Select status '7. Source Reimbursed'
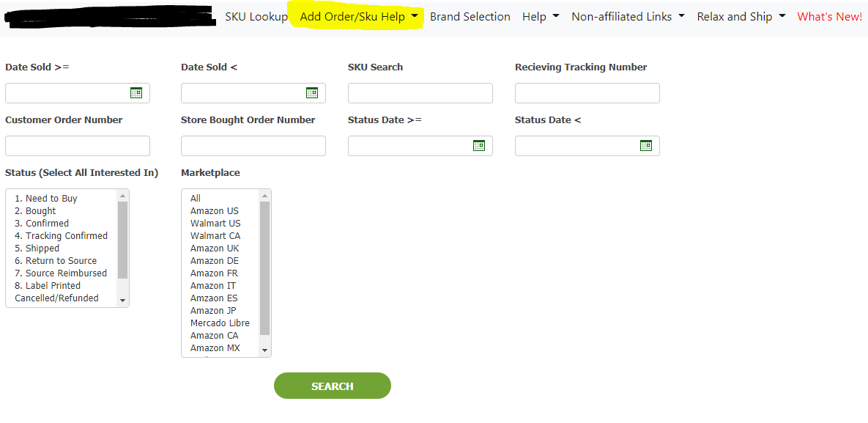 [x=62, y=273]
